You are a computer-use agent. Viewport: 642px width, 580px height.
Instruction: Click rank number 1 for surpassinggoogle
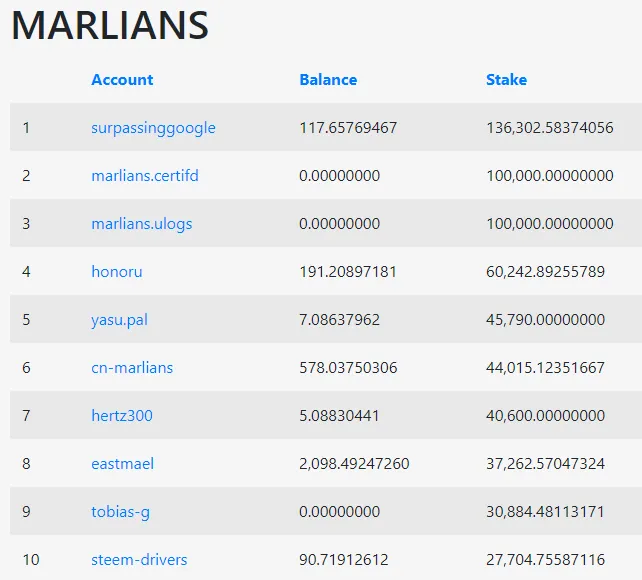26,128
